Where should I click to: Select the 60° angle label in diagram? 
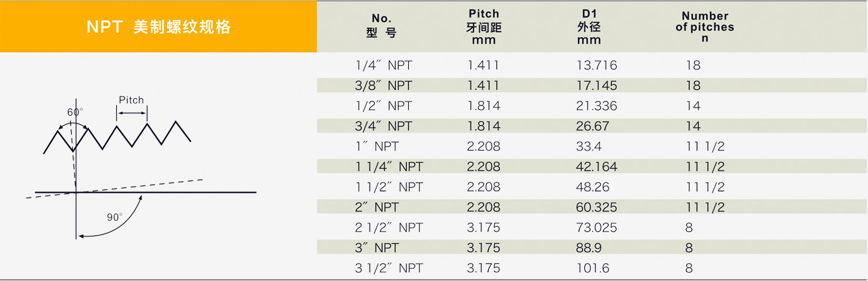point(75,112)
